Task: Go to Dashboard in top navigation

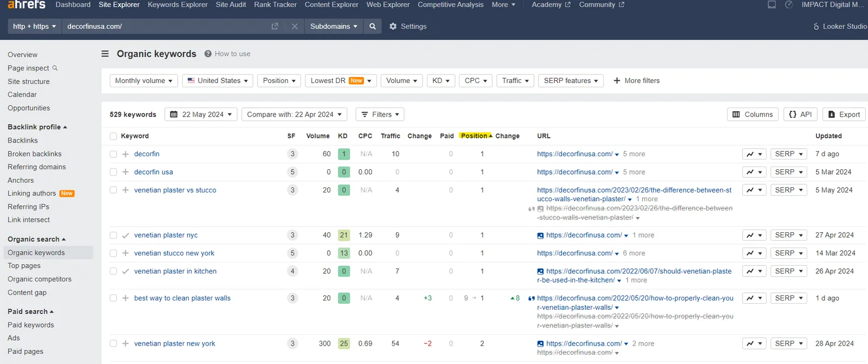Action: 73,4
